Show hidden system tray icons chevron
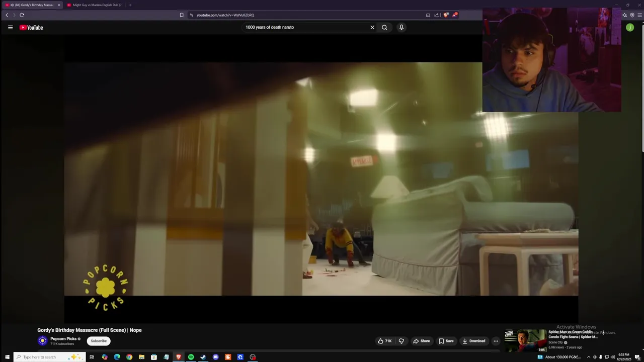The height and width of the screenshot is (362, 644). [589, 357]
